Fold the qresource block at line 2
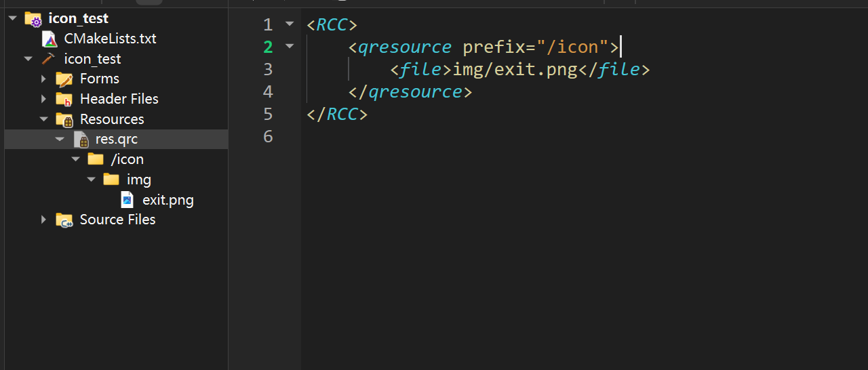The height and width of the screenshot is (370, 868). point(290,47)
